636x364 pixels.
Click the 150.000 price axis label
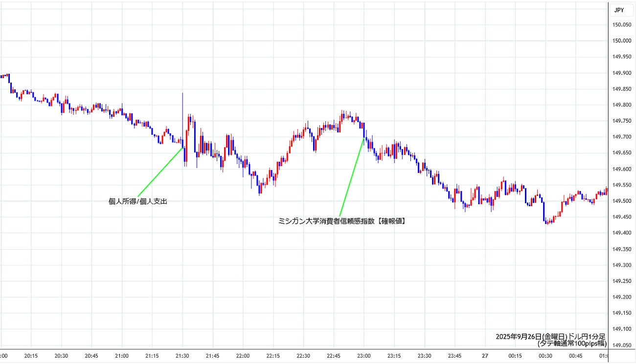622,41
